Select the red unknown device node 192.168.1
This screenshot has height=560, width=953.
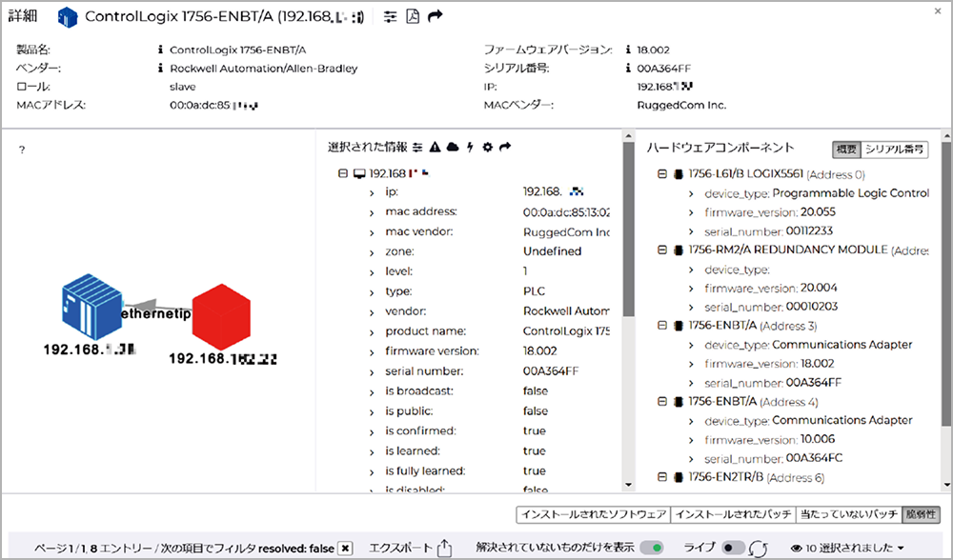point(221,314)
